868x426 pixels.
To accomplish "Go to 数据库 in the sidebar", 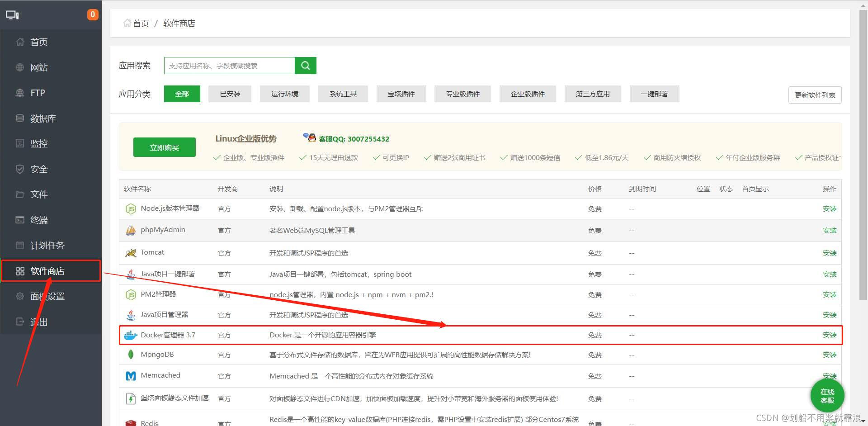I will tap(43, 118).
